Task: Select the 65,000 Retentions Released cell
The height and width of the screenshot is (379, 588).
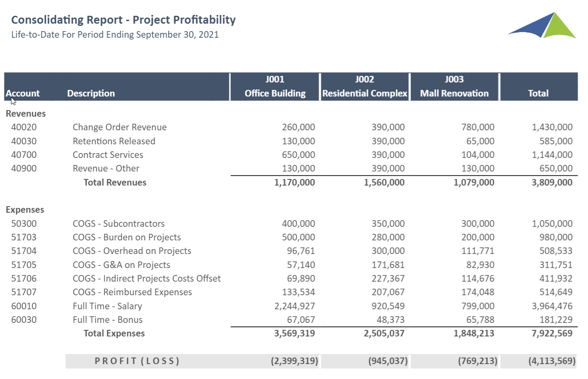Action: pos(481,141)
